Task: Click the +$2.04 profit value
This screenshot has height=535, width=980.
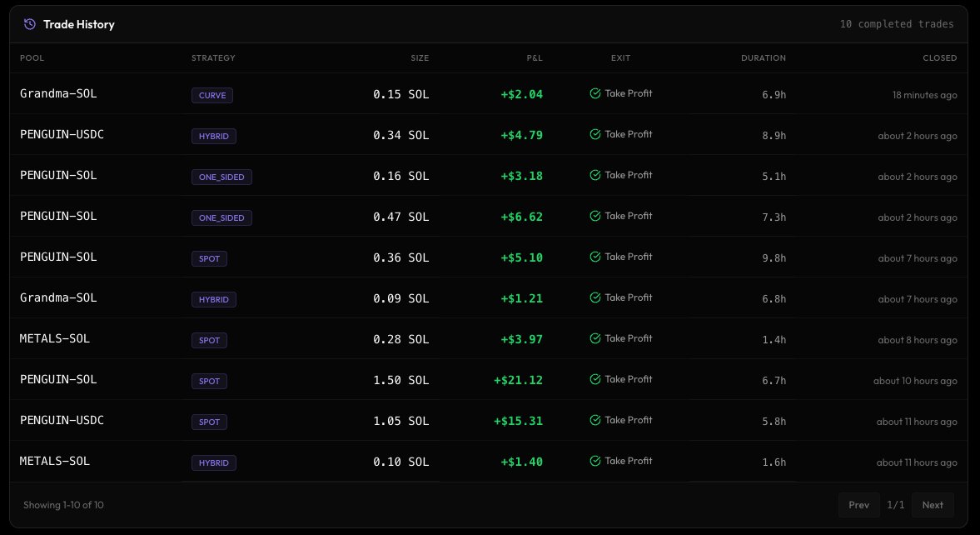Action: [521, 94]
